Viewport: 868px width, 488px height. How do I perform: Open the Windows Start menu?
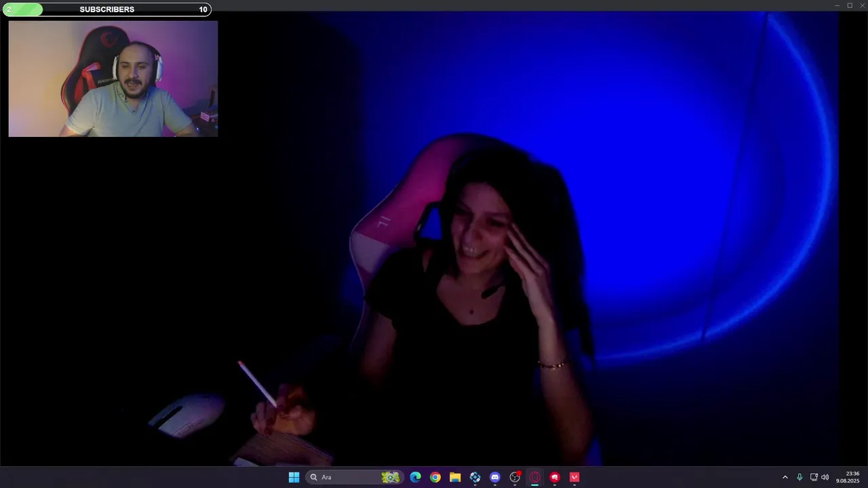pos(294,477)
